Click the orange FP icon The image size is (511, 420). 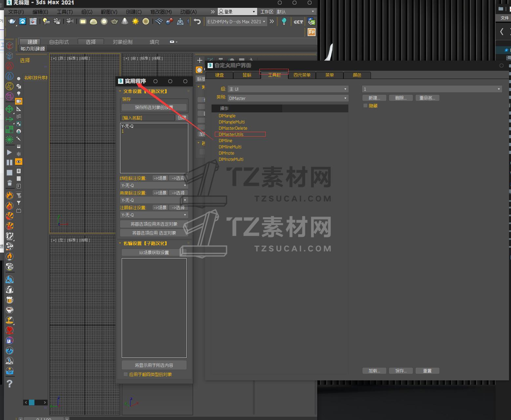311,32
